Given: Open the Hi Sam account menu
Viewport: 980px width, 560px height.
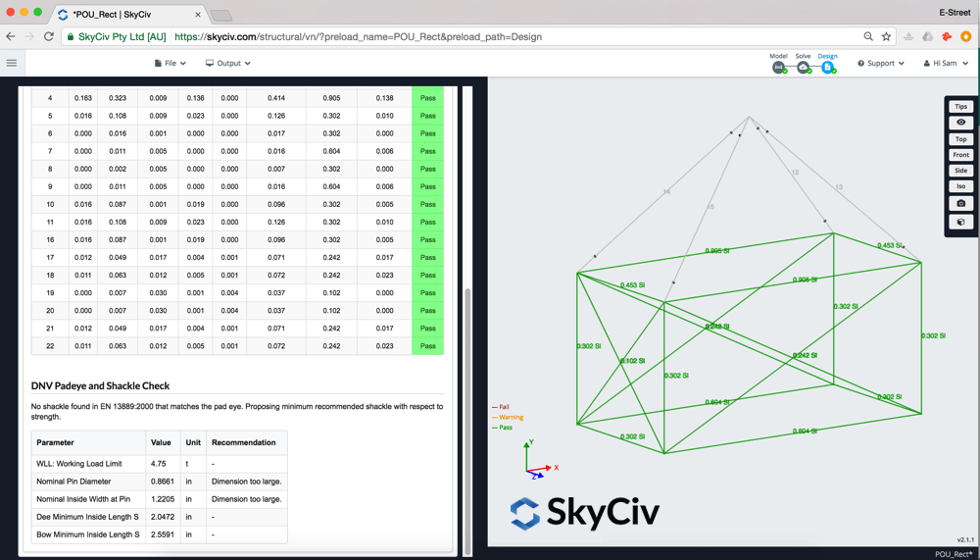Looking at the screenshot, I should click(x=946, y=63).
